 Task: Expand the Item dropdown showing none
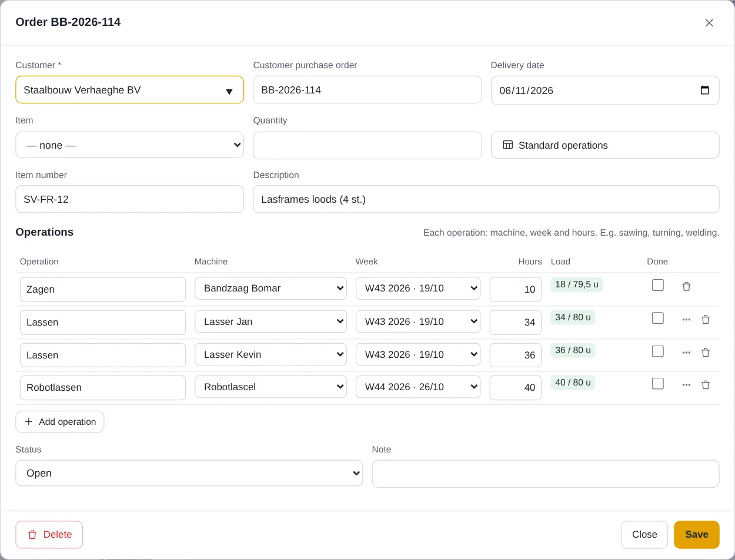tap(129, 145)
